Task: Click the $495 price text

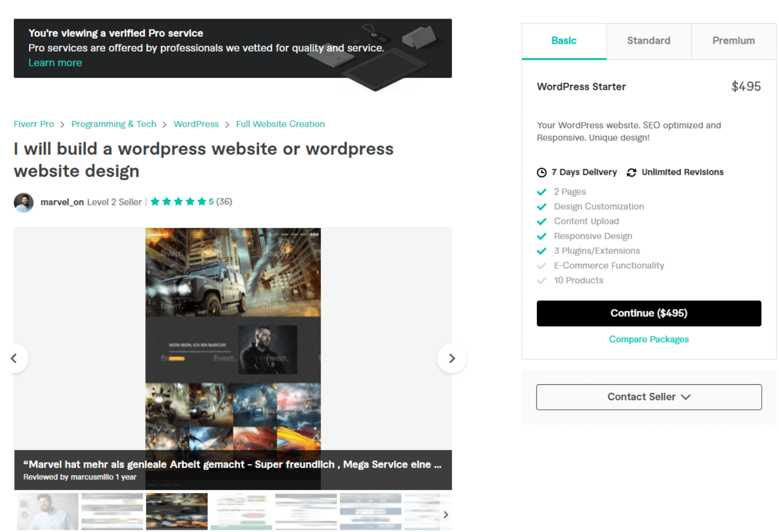Action: click(746, 87)
